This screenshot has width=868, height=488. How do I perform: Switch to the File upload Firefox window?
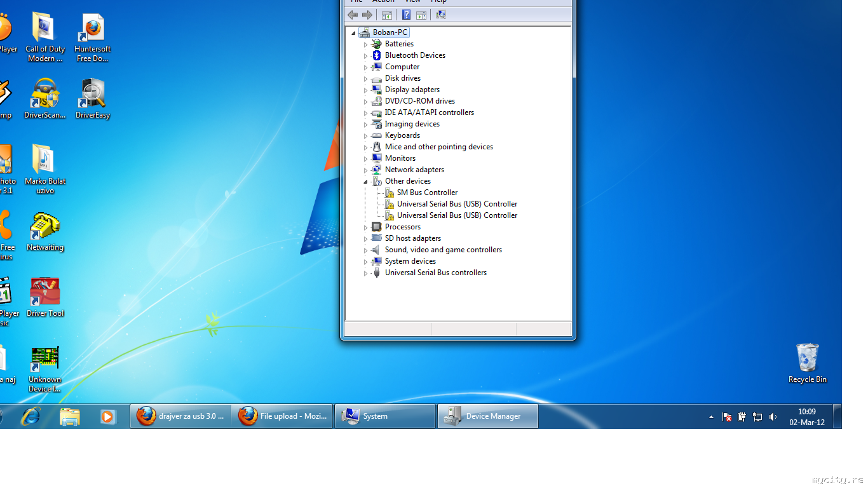[x=282, y=416]
